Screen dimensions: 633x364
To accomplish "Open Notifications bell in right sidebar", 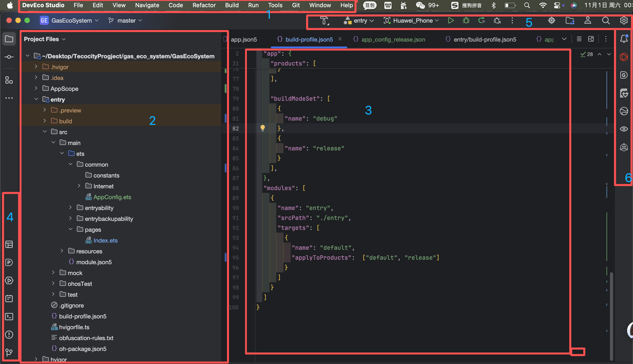I will [624, 39].
